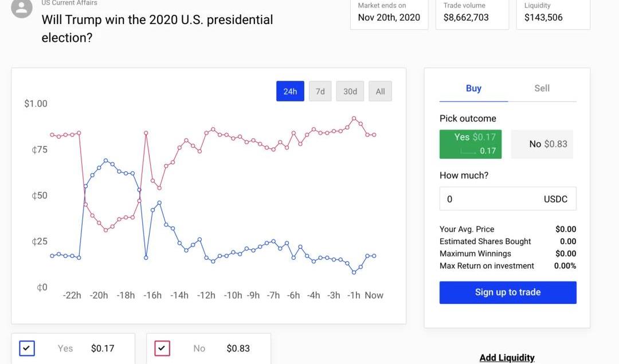Screen dimensions: 619x364
Task: Click the red line peak near -16h
Action: (x=146, y=133)
